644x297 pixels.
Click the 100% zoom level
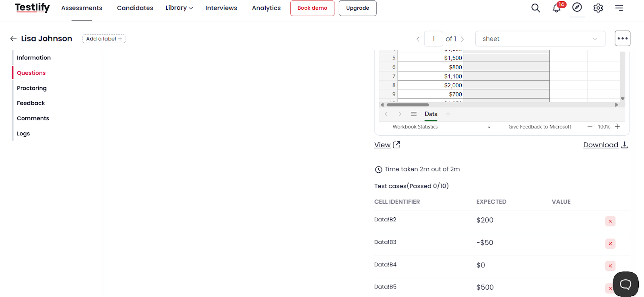point(604,127)
